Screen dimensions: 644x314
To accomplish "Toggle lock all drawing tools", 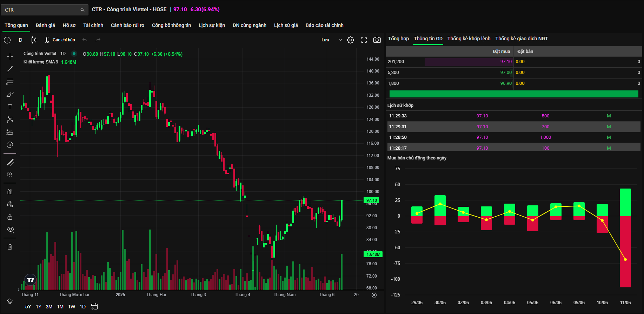I will (x=10, y=217).
